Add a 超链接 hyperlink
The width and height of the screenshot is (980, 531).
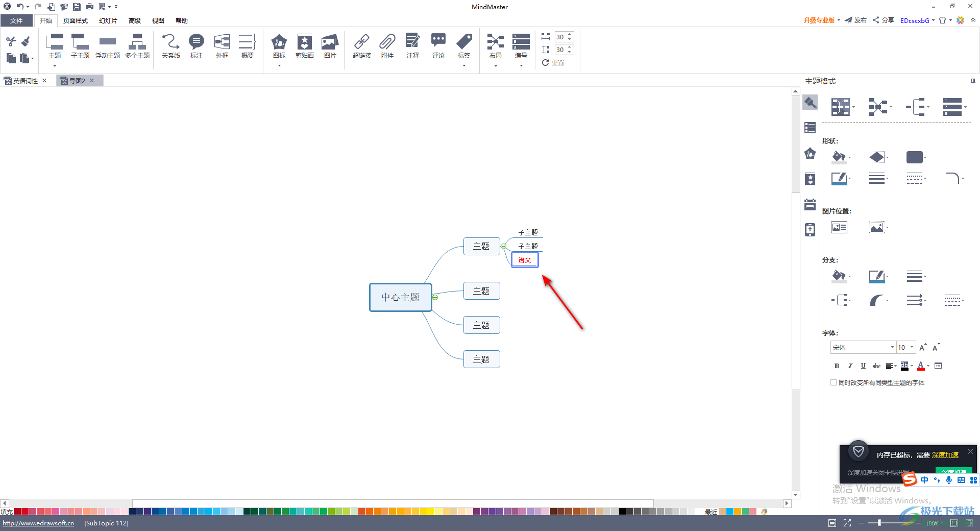pyautogui.click(x=362, y=46)
